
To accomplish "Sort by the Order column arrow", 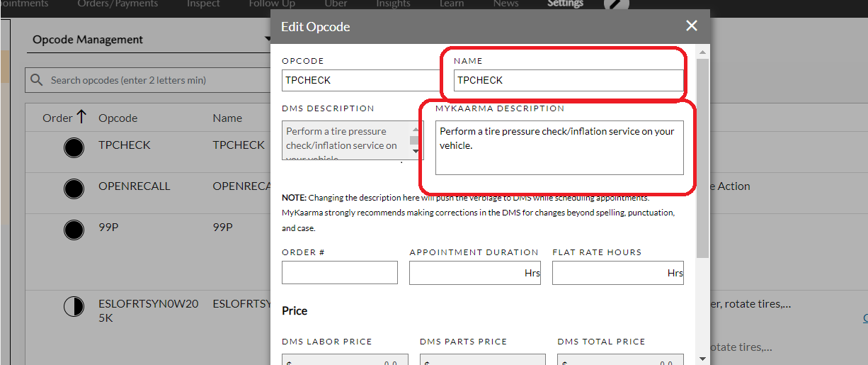I will click(x=81, y=117).
